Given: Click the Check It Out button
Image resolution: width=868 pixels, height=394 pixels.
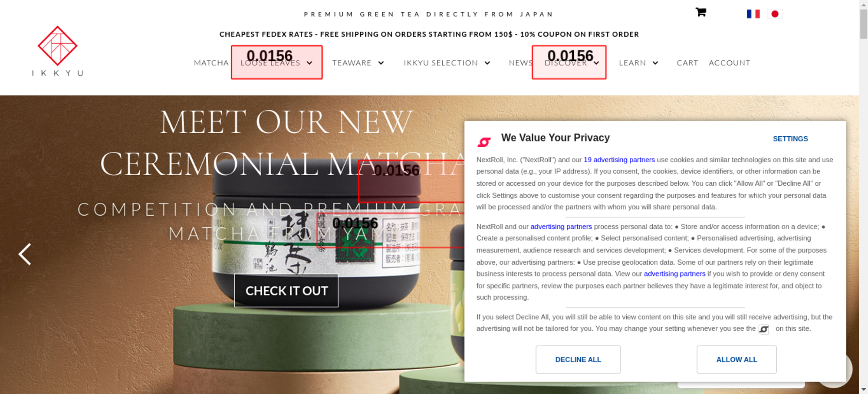Looking at the screenshot, I should coord(286,291).
